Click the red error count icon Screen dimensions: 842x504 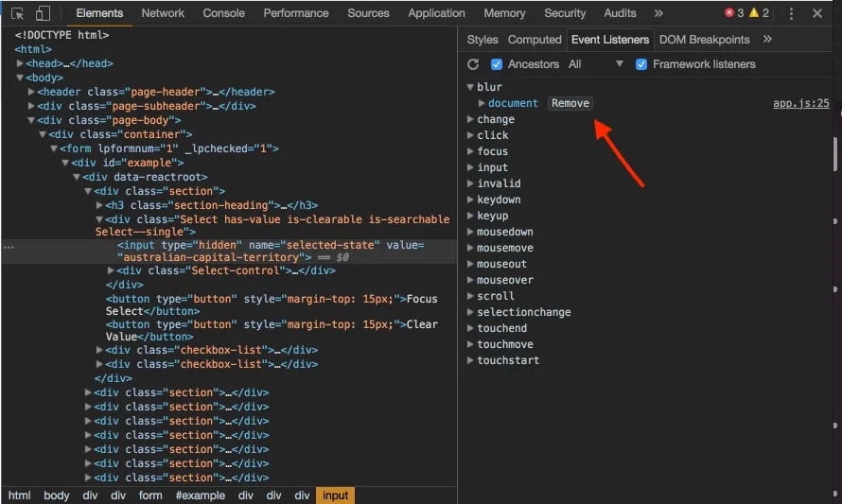point(729,13)
